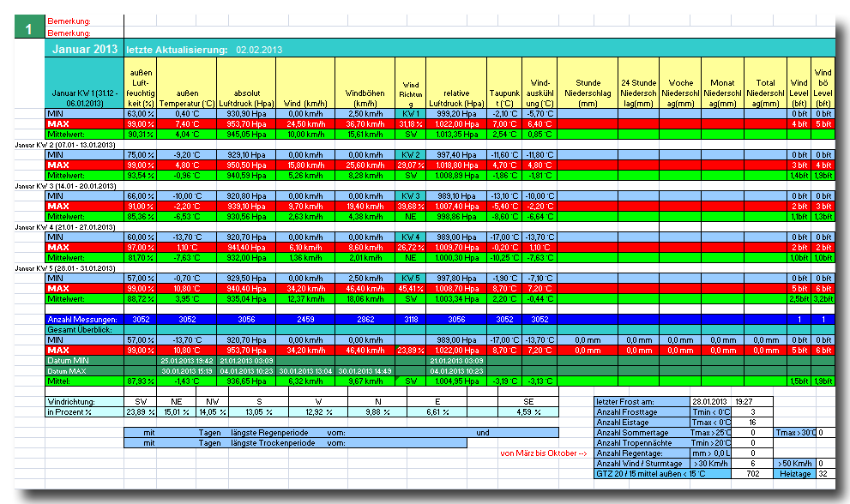Click the 'in Prozent %' label

pos(85,412)
